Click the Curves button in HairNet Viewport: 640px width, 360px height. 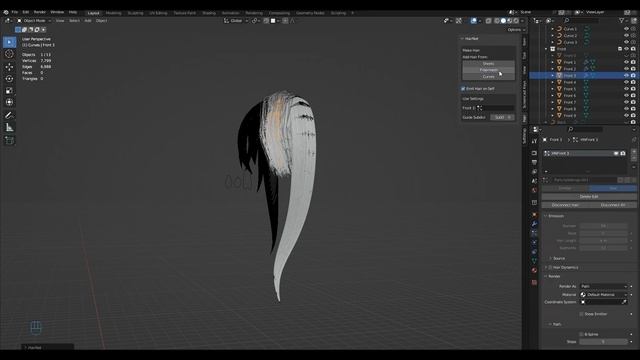[489, 77]
